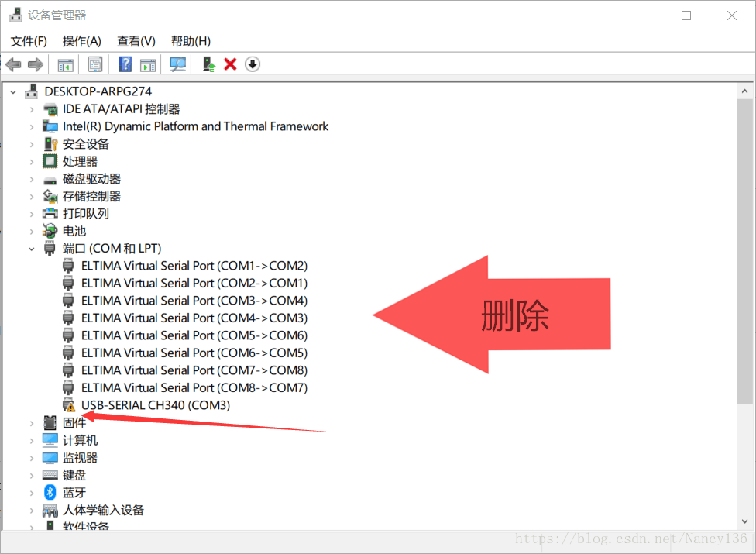Expand the 计算机 node

pyautogui.click(x=32, y=441)
